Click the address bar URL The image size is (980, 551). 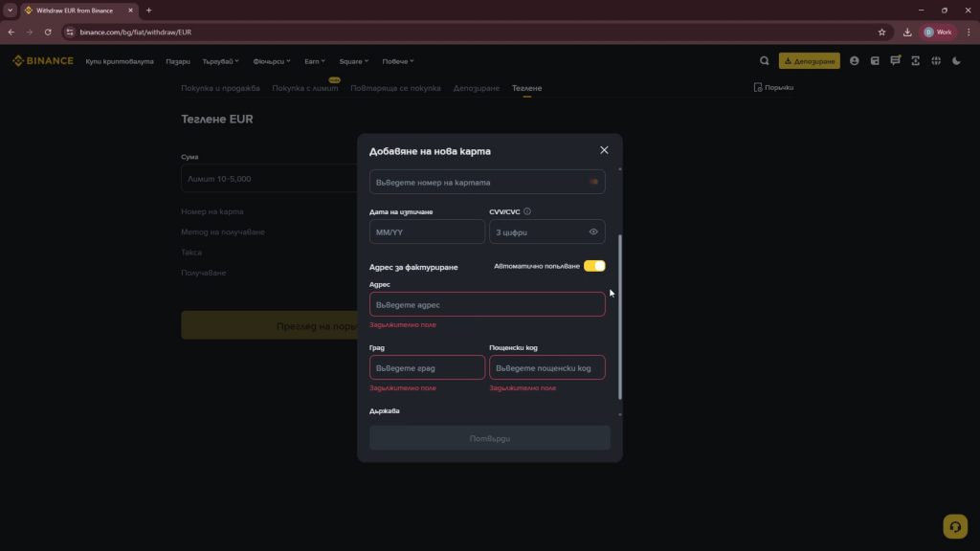136,32
